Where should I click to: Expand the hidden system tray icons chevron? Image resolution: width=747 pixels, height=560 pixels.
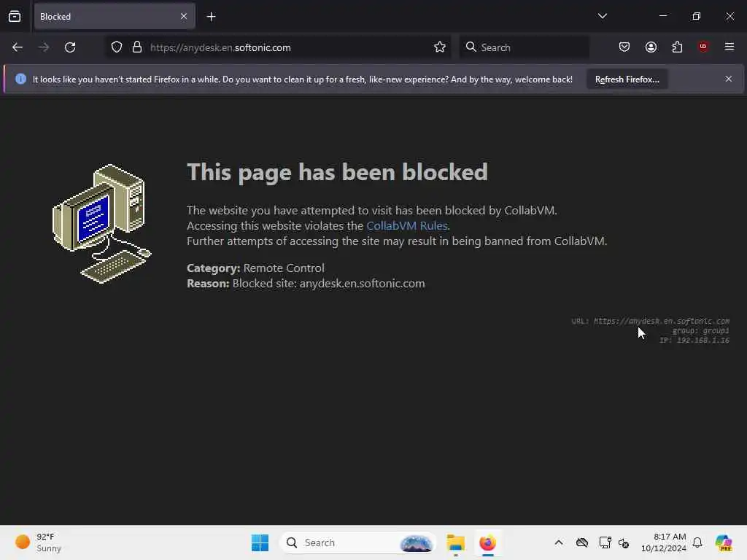pyautogui.click(x=559, y=542)
